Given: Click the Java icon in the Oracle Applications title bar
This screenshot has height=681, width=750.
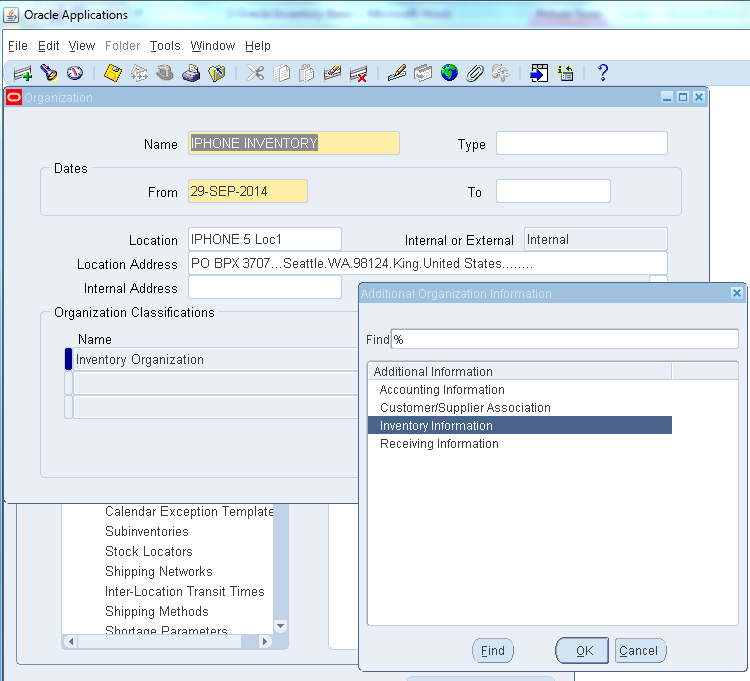Looking at the screenshot, I should click(11, 15).
